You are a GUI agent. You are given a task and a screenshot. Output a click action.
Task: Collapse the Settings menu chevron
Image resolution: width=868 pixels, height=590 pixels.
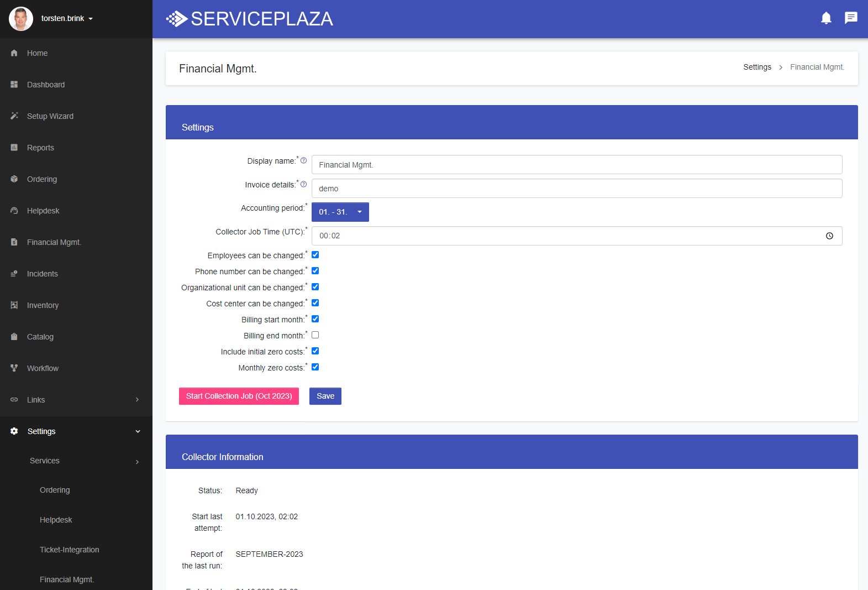point(138,431)
